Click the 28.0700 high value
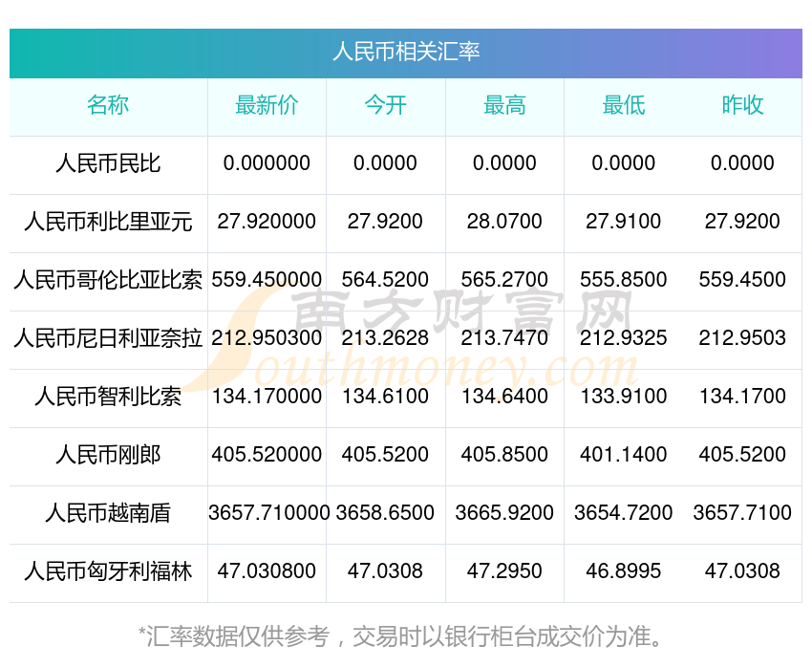This screenshot has height=667, width=812. 504,221
